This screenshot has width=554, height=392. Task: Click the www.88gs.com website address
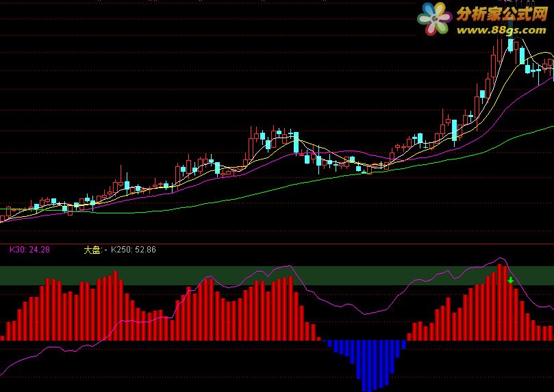pos(502,30)
